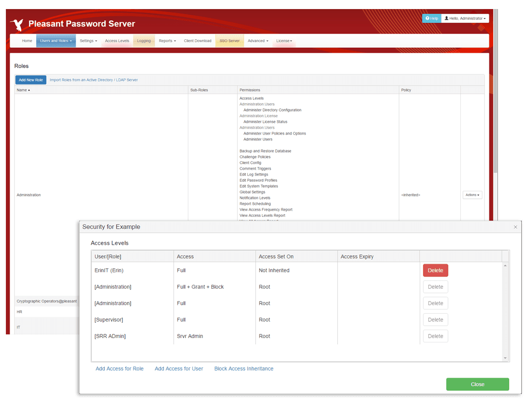The height and width of the screenshot is (403, 532).
Task: Click the green Close button
Action: pyautogui.click(x=477, y=384)
